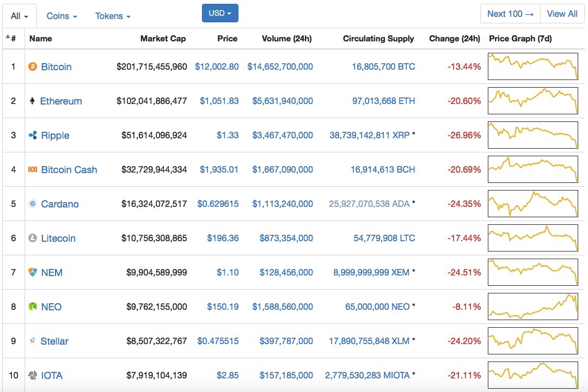The image size is (588, 392).
Task: Click Ethereum volume $5,631,940,000
Action: point(283,101)
